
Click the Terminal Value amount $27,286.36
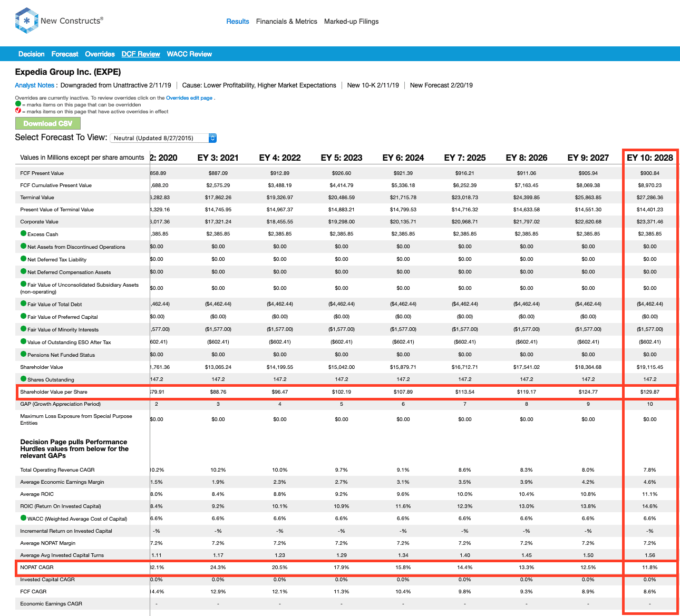pos(650,198)
